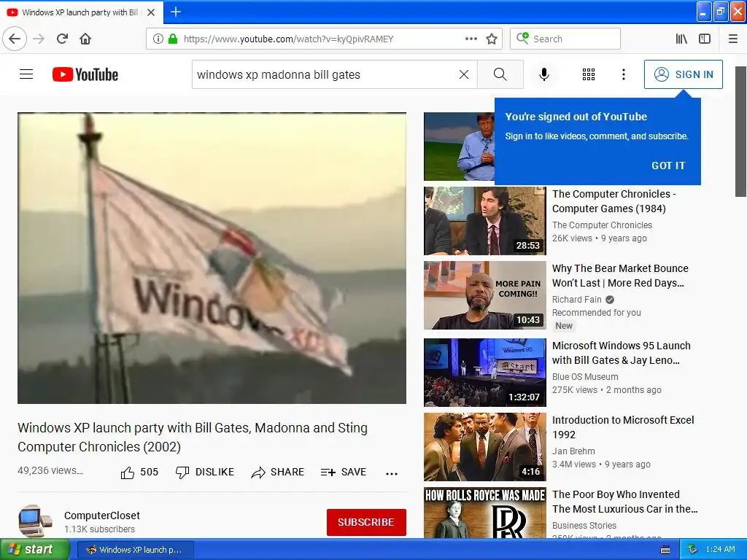
Task: Start voice search with microphone icon
Action: (543, 74)
